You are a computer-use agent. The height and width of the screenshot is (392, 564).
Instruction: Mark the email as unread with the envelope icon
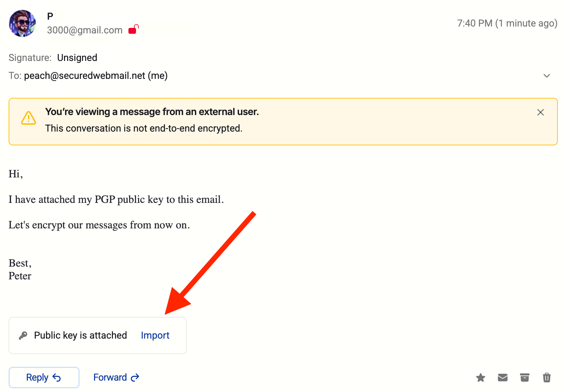[x=503, y=378]
